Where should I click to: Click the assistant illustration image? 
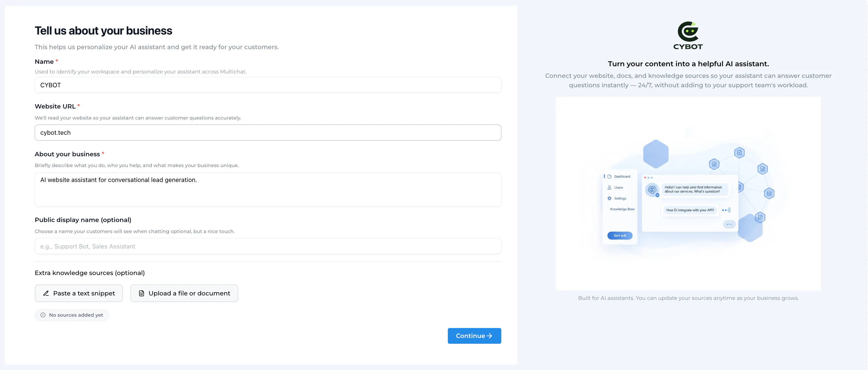(x=688, y=194)
